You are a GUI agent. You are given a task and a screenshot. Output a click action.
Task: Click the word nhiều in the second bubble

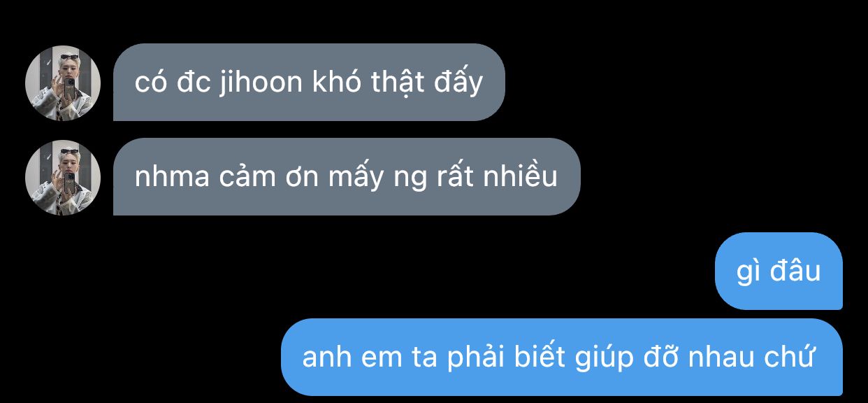(520, 176)
